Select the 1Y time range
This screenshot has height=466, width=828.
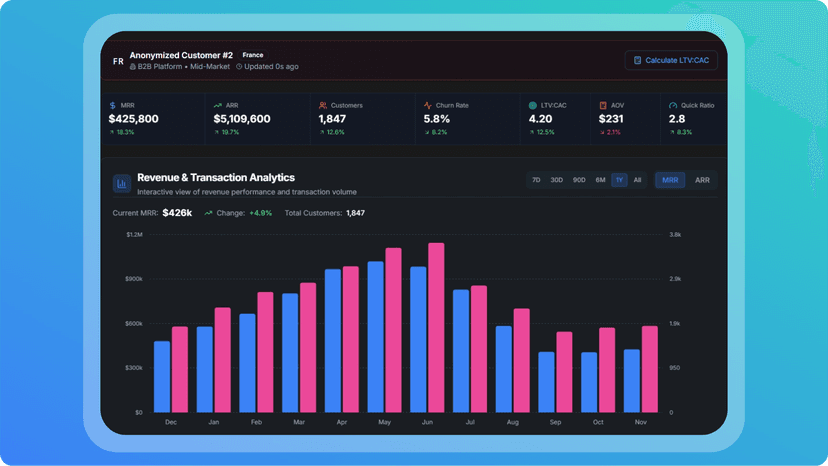619,180
